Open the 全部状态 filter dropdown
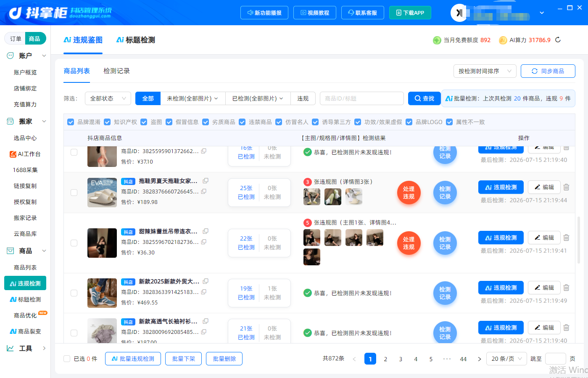The height and width of the screenshot is (378, 588). 108,98
